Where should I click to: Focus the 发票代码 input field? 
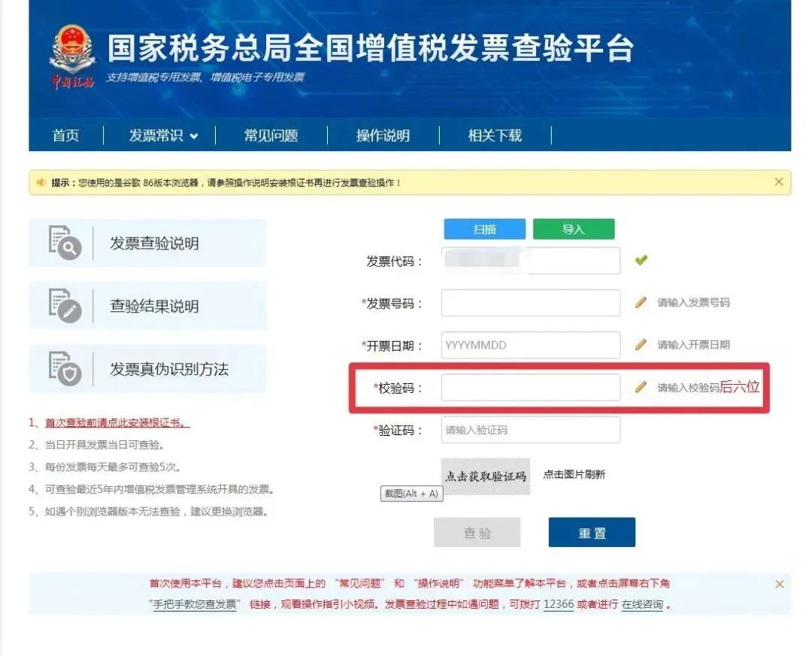click(x=531, y=261)
